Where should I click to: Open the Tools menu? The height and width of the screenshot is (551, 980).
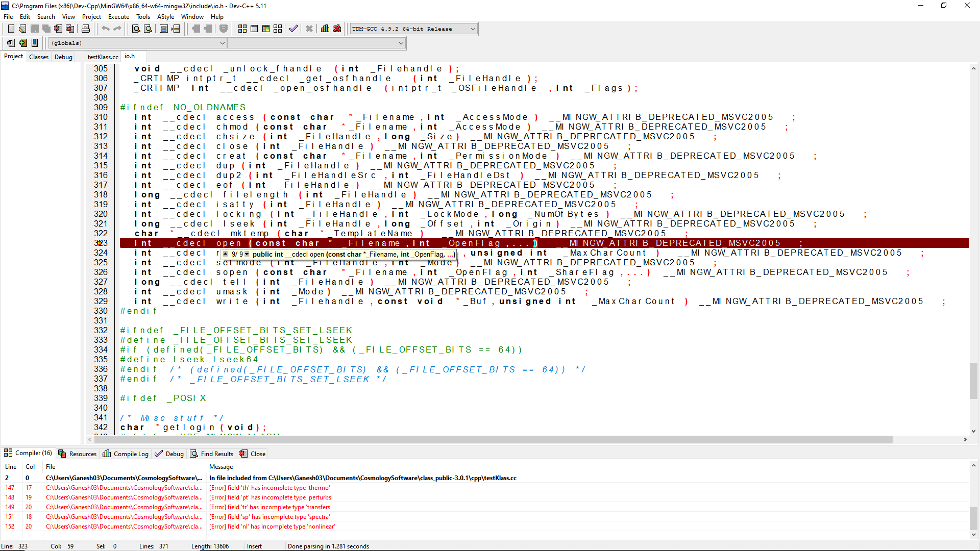pos(143,16)
